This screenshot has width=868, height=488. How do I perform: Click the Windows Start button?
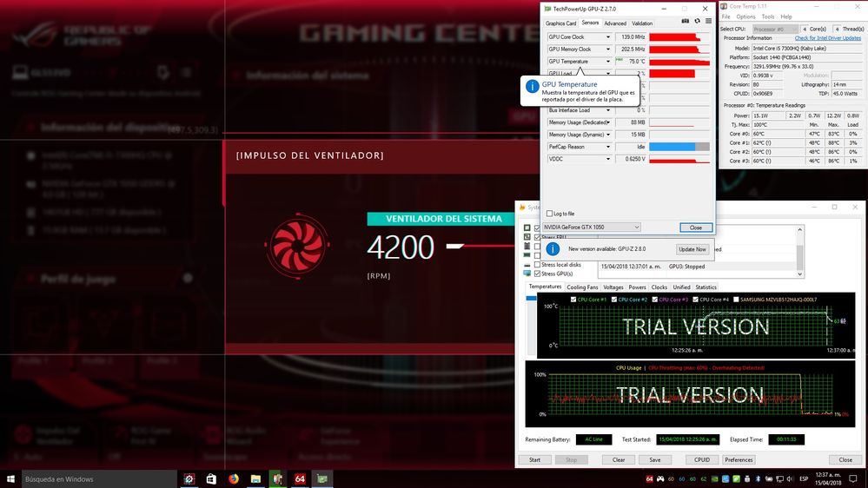click(x=10, y=478)
